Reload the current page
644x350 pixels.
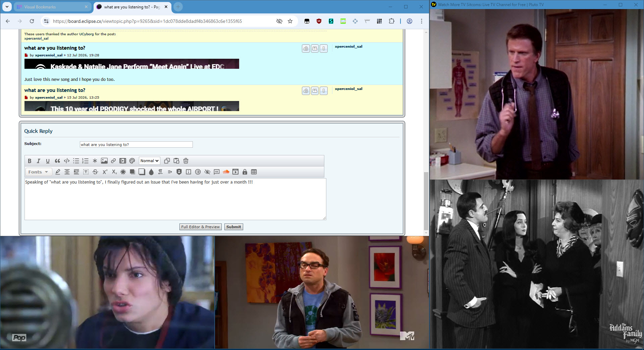(32, 21)
